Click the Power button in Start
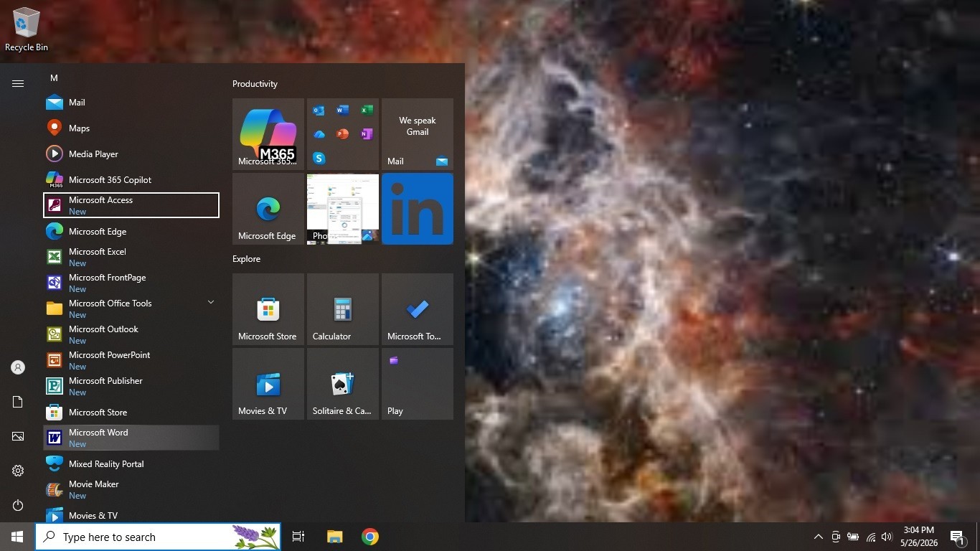Screen dimensions: 980x551 (x=18, y=505)
